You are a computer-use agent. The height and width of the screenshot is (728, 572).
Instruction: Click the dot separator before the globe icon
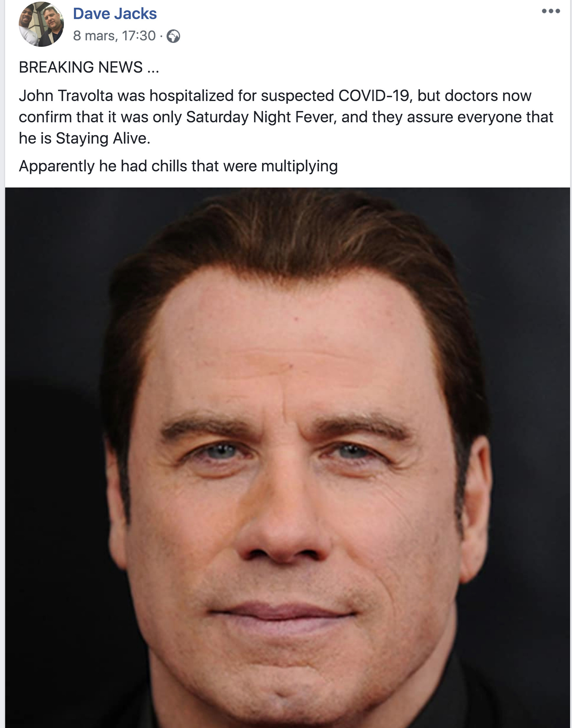point(161,36)
